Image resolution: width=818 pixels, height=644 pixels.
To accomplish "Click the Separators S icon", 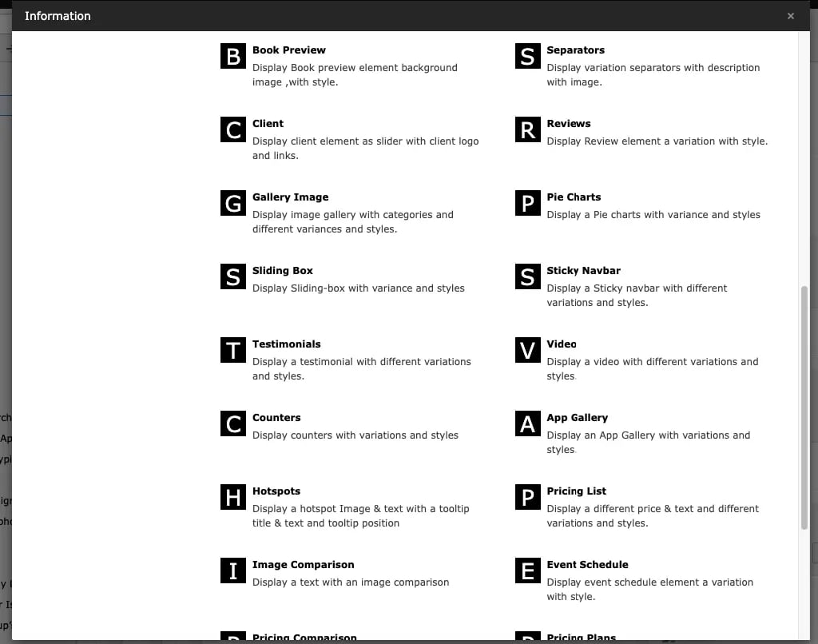I will (x=527, y=57).
